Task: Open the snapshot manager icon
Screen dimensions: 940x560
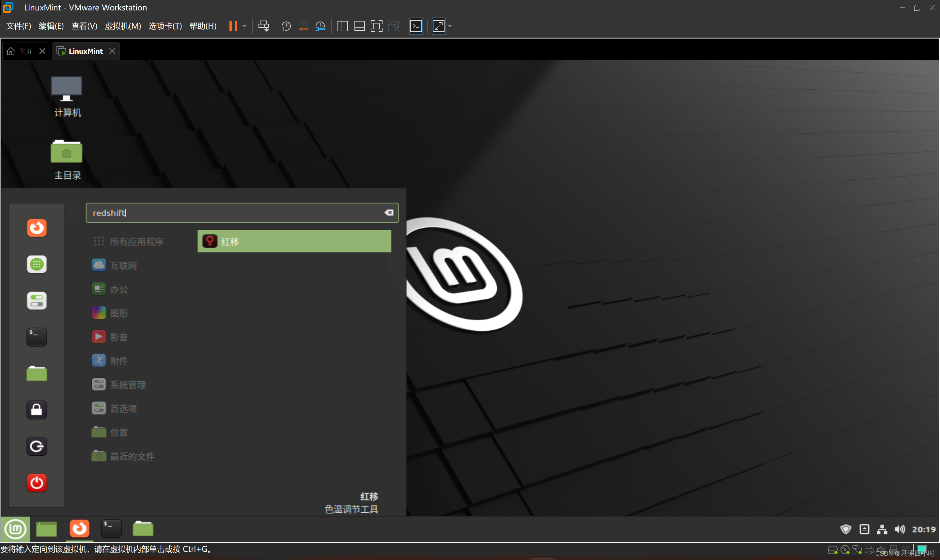Action: 320,26
